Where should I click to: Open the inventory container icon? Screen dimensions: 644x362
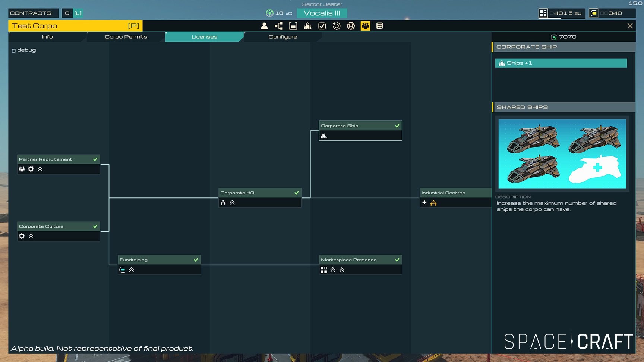click(x=293, y=26)
